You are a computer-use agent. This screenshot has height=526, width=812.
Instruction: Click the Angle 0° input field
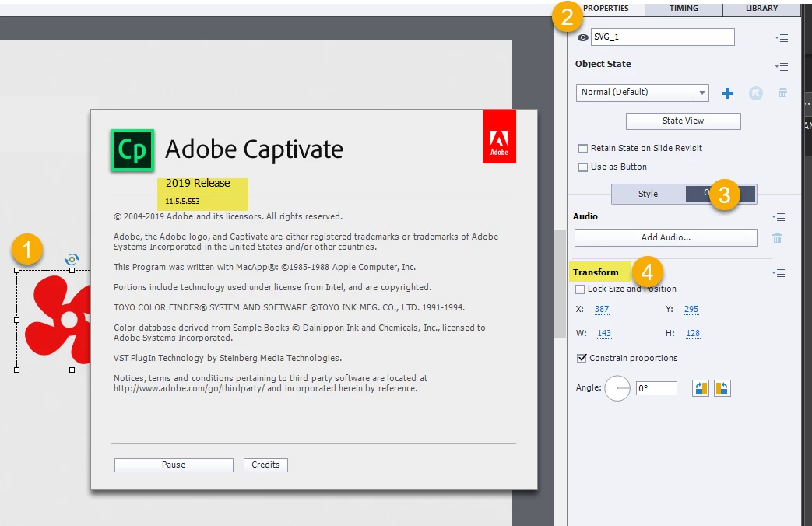point(656,388)
